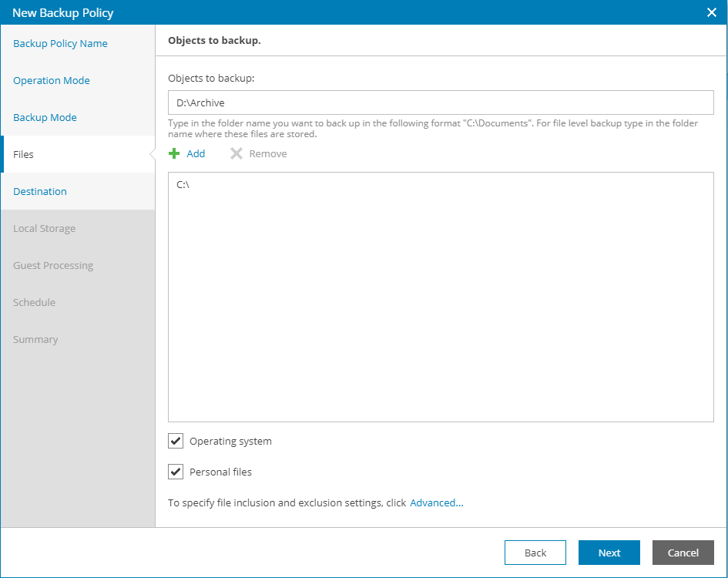728x578 pixels.
Task: Open the Advanced settings link
Action: (x=436, y=502)
